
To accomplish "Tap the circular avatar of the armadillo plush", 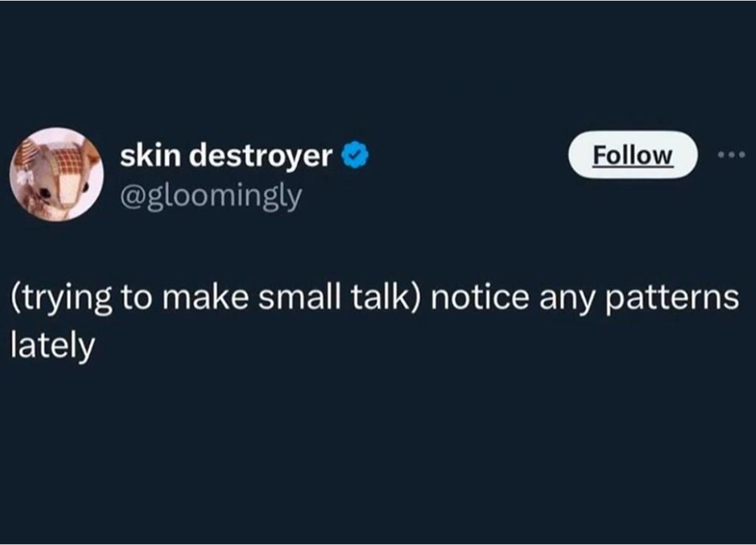I will 57,175.
